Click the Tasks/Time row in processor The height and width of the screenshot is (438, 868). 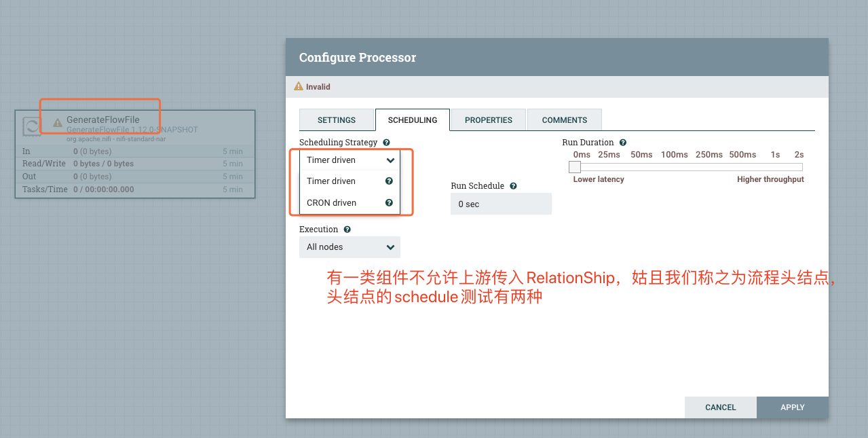pyautogui.click(x=135, y=189)
